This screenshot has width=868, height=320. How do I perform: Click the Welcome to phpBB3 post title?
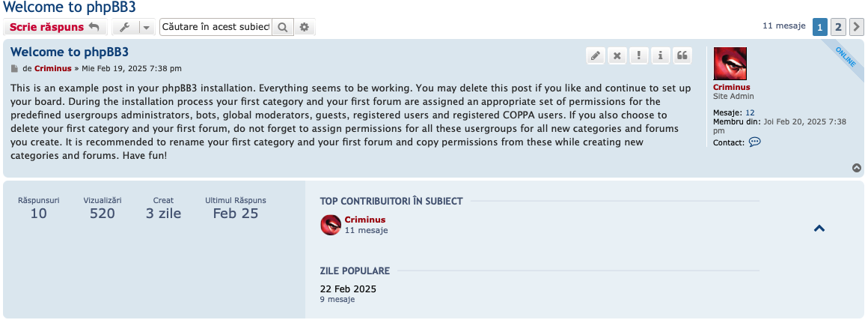pyautogui.click(x=69, y=52)
